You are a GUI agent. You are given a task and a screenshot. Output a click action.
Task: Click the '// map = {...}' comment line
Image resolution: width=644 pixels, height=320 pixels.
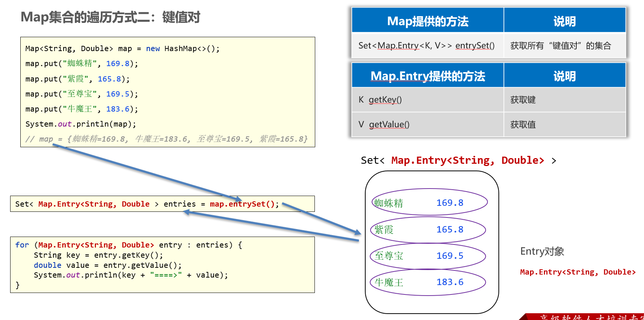coord(167,139)
